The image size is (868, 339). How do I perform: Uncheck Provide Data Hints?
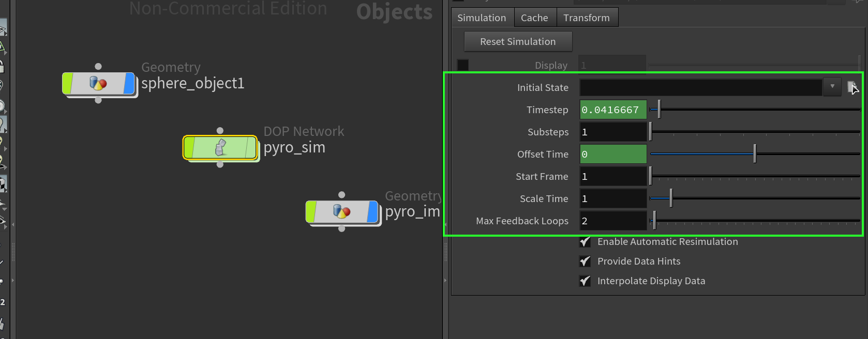point(585,261)
